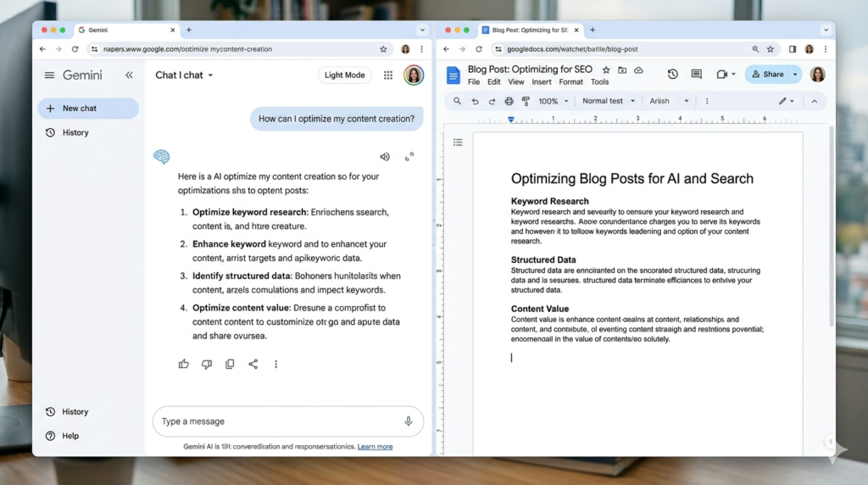This screenshot has height=485, width=868.
Task: Open more options below Gemini response
Action: 275,365
